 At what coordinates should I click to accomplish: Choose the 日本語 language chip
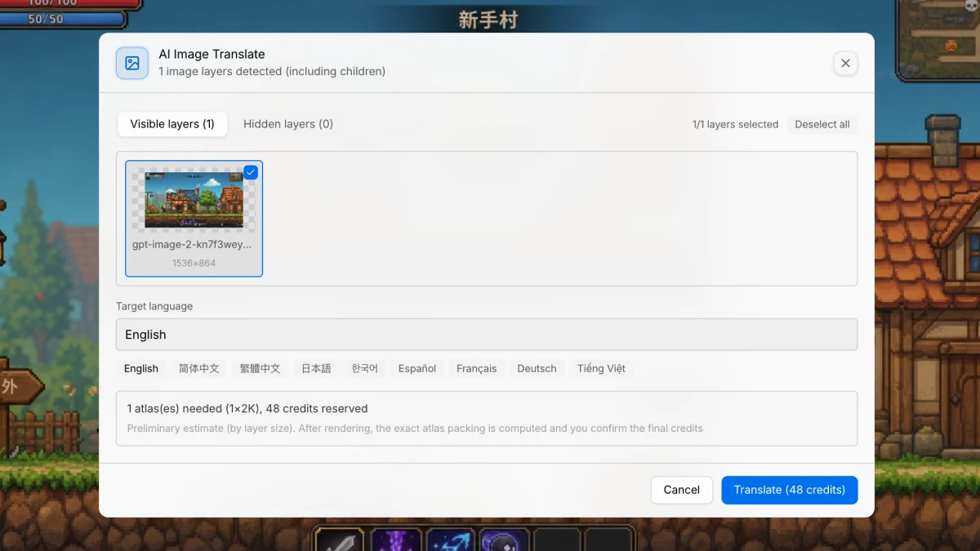point(316,368)
